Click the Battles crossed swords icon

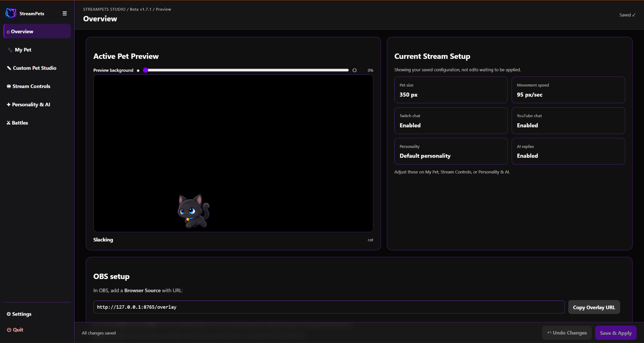tap(8, 123)
